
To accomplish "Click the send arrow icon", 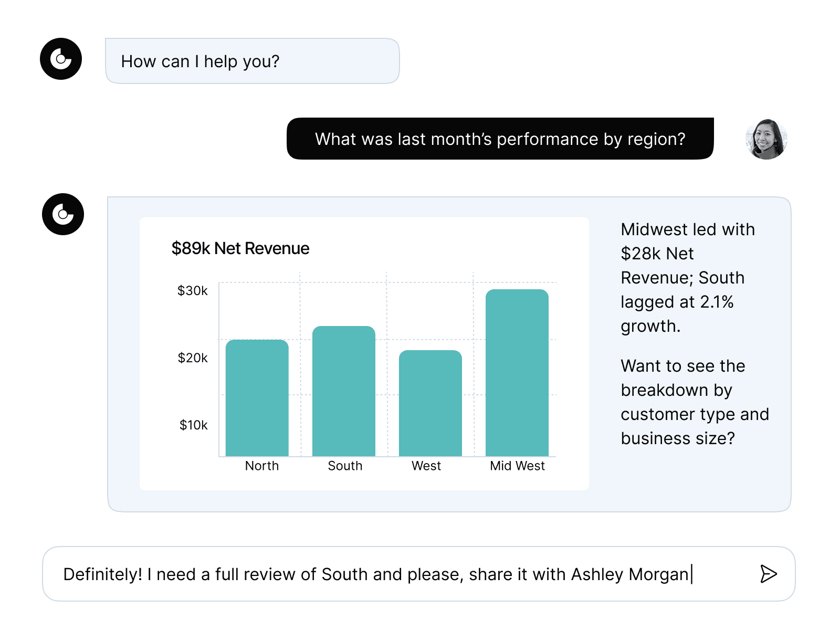I will (x=768, y=574).
